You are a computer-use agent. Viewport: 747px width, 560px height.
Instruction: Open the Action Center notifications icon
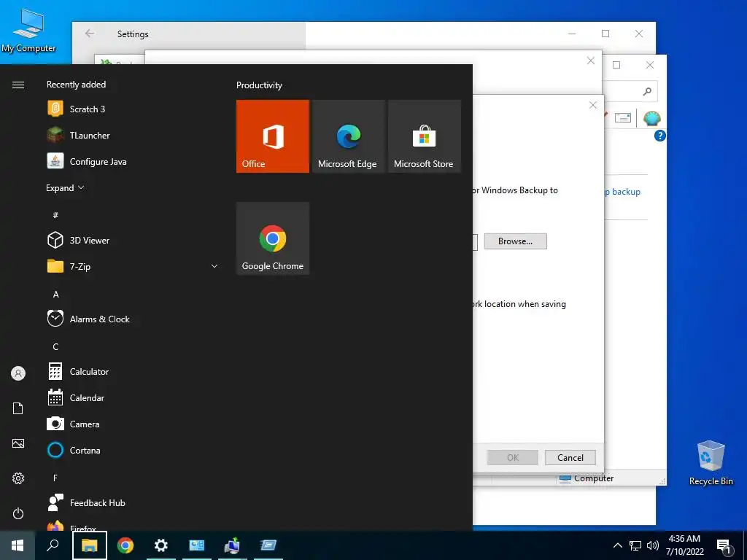[724, 545]
